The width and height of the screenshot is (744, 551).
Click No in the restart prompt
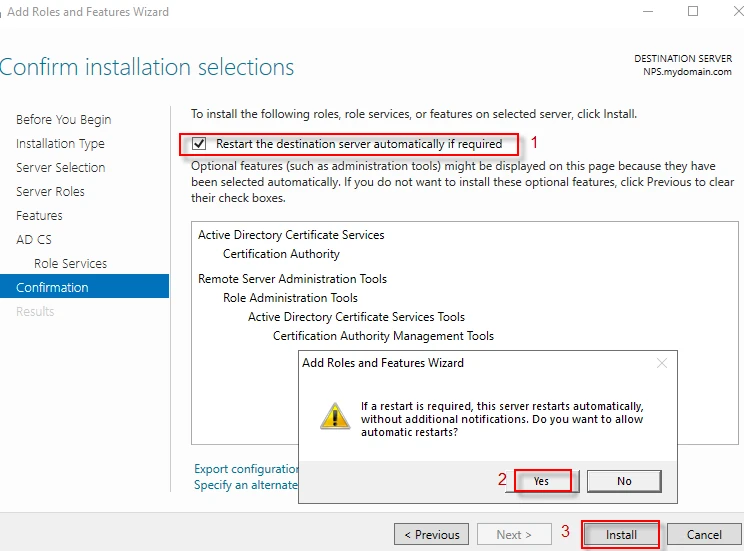coord(624,481)
